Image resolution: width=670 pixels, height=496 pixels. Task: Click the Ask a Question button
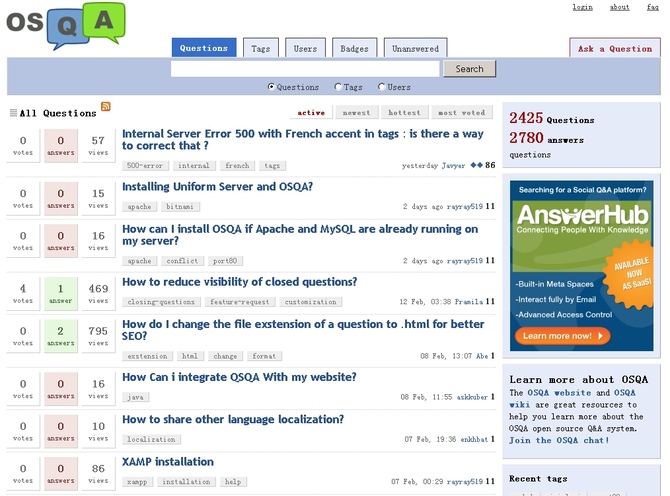615,48
